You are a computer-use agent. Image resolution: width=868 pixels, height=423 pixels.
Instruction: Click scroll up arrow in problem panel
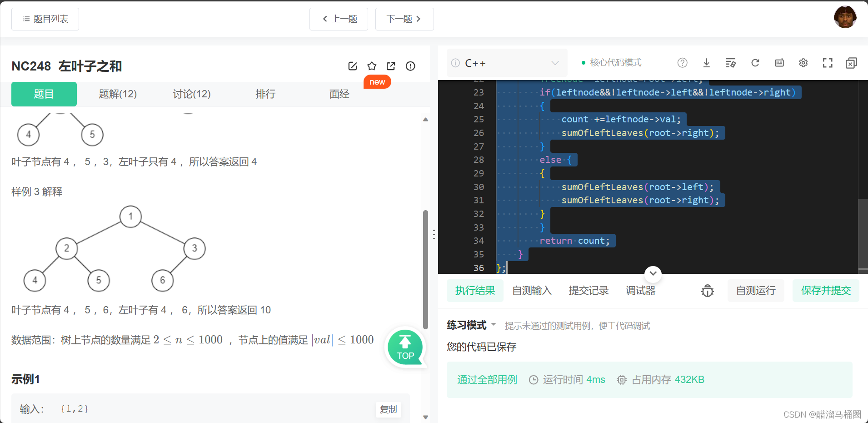click(x=425, y=120)
